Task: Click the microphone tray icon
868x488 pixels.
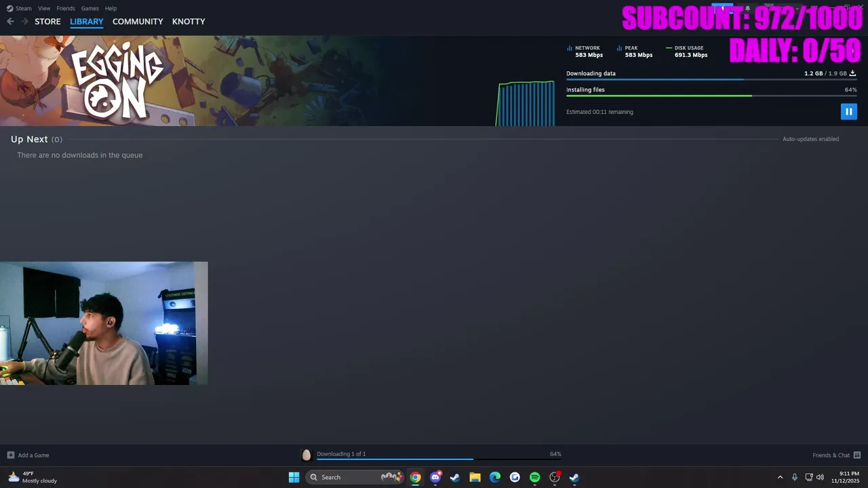Action: pos(794,477)
